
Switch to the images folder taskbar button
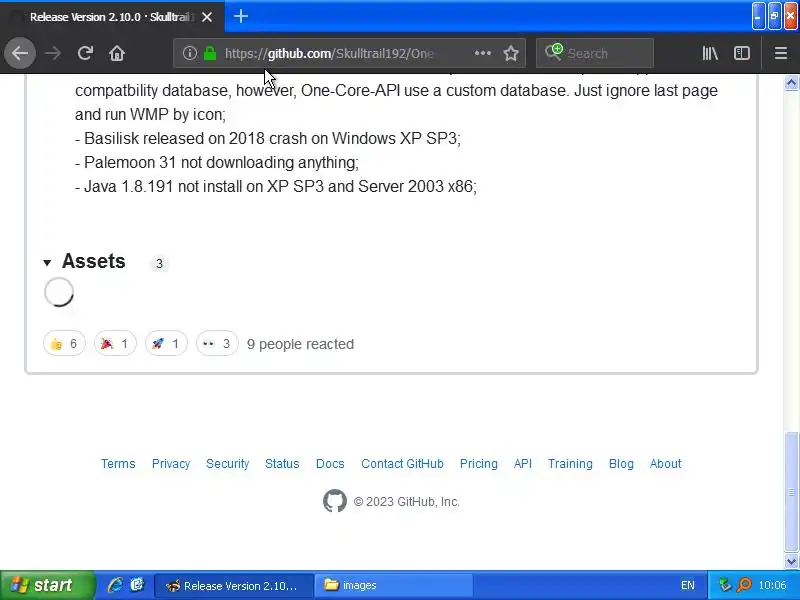[x=393, y=585]
